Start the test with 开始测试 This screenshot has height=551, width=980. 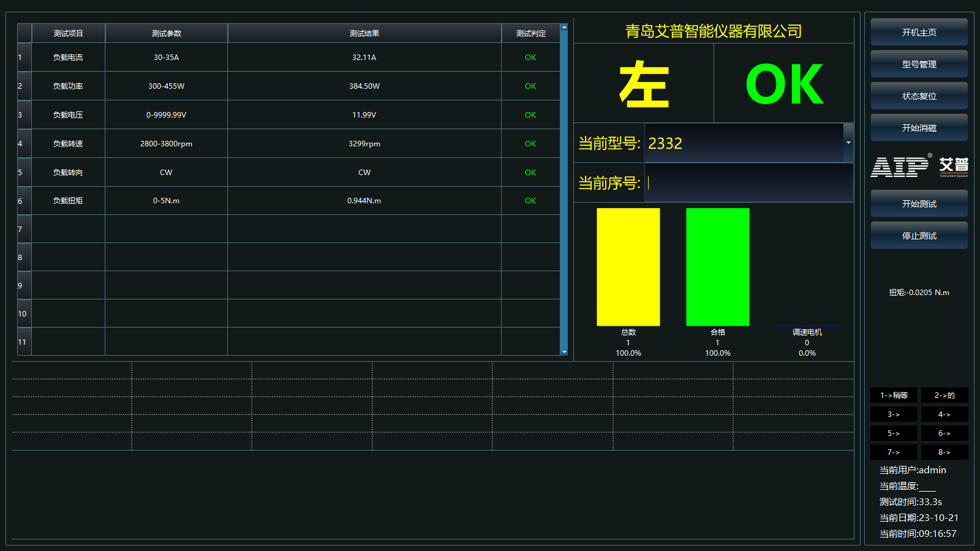tap(919, 204)
